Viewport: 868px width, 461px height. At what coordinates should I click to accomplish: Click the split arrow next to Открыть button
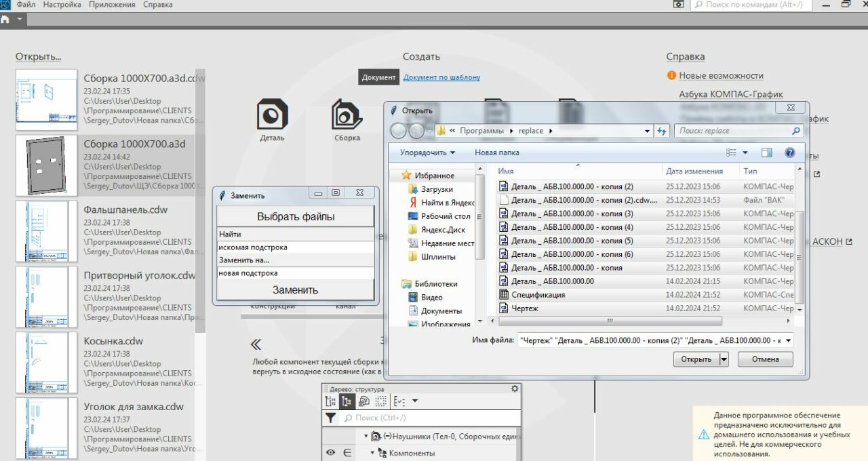point(724,360)
